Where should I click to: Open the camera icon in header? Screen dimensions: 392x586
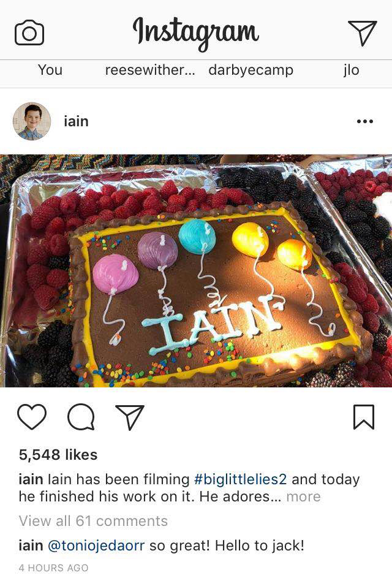tap(29, 33)
